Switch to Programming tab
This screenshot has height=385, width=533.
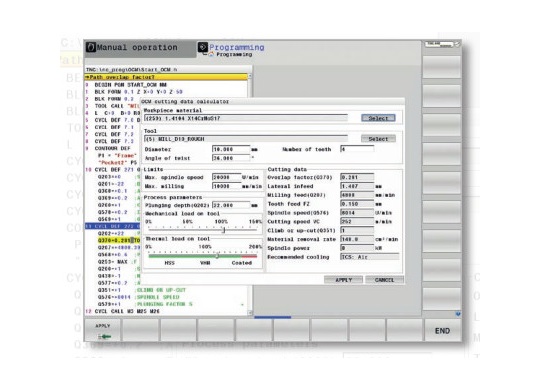coord(232,48)
